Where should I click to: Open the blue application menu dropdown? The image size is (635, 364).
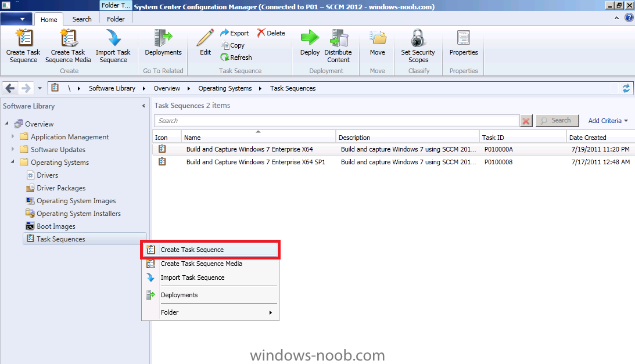16,19
